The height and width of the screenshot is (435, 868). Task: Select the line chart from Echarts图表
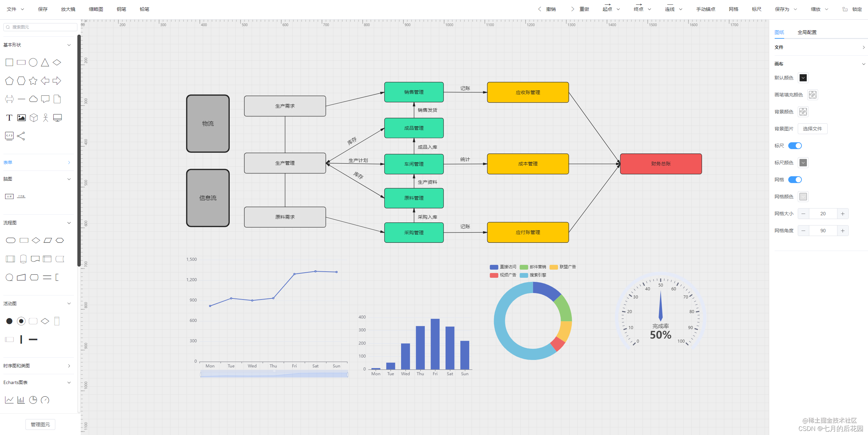tap(9, 400)
